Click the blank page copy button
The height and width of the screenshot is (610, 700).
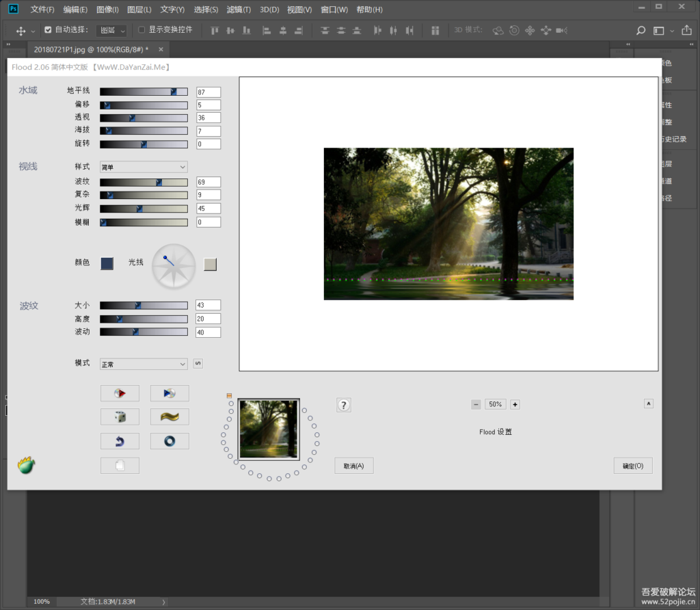[x=120, y=465]
